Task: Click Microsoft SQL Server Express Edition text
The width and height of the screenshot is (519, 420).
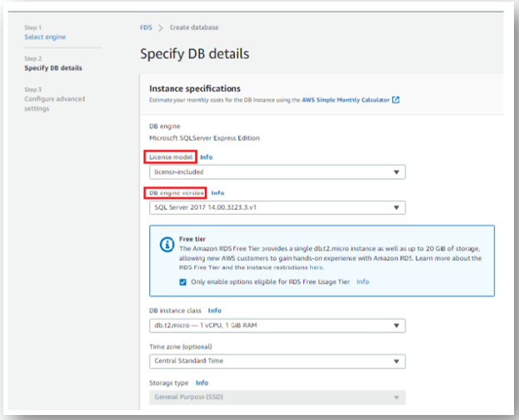Action: [x=204, y=138]
